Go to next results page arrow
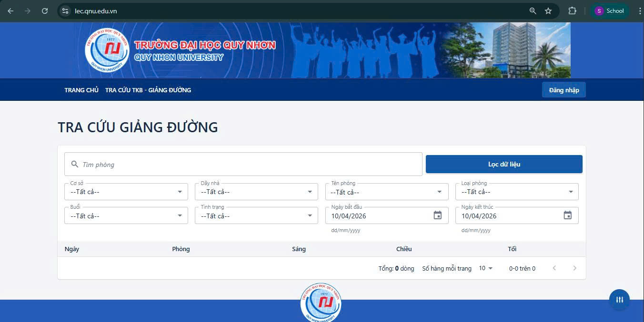 pyautogui.click(x=574, y=268)
